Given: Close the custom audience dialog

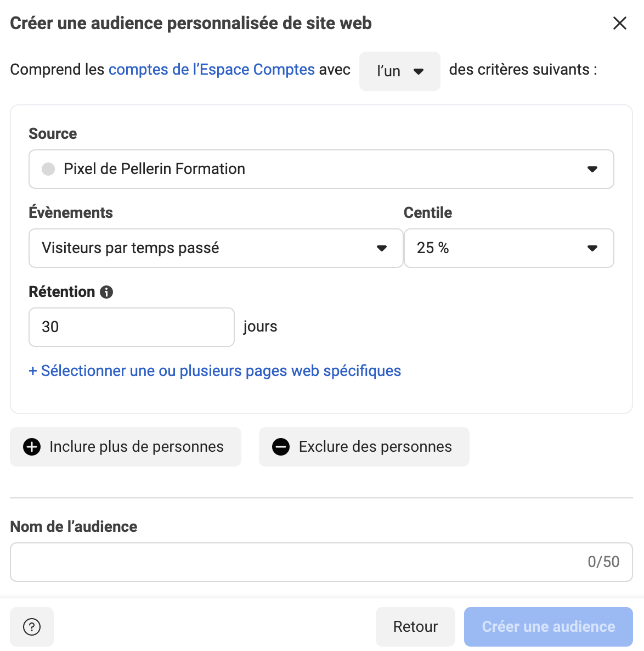Looking at the screenshot, I should click(619, 23).
